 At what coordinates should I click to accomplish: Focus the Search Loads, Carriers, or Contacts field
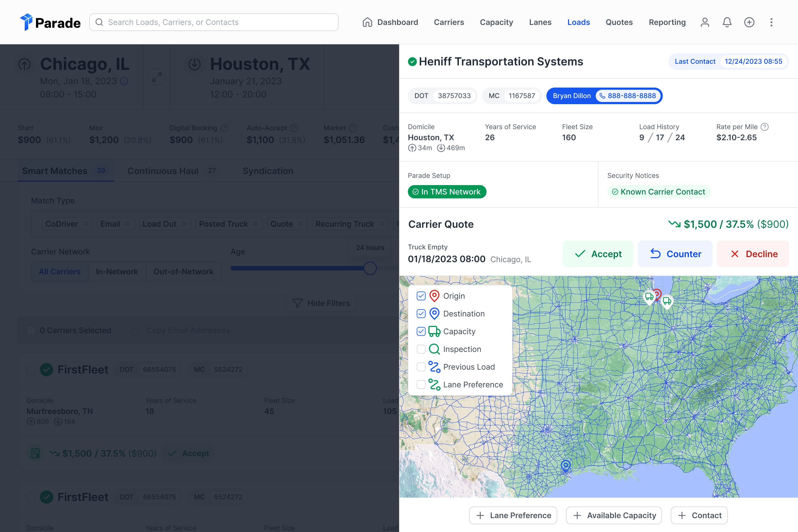pyautogui.click(x=214, y=22)
